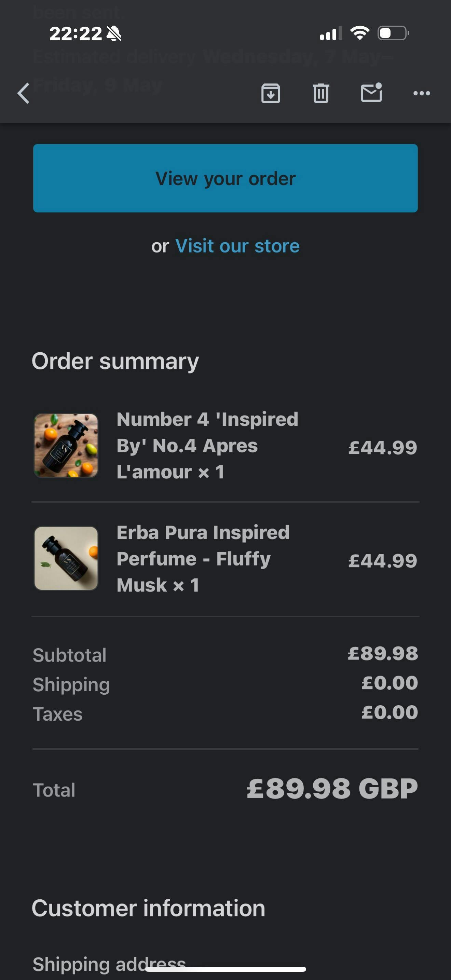Tap the Wi-Fi status icon
This screenshot has height=980, width=451.
pyautogui.click(x=359, y=33)
